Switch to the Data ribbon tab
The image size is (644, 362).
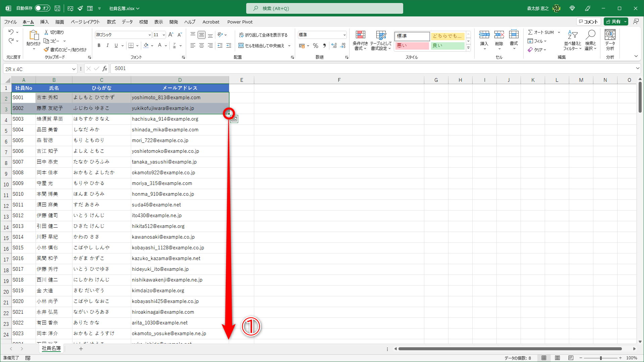[127, 22]
